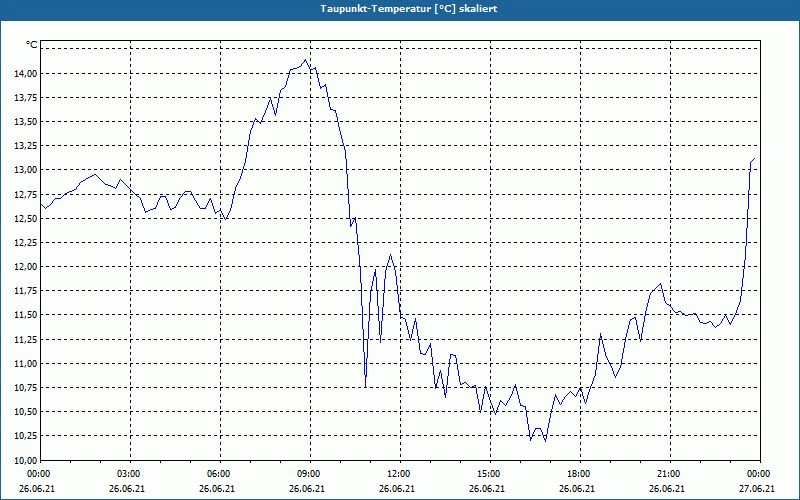800x500 pixels.
Task: Click the 13,25 y-axis value
Action: pyautogui.click(x=24, y=146)
